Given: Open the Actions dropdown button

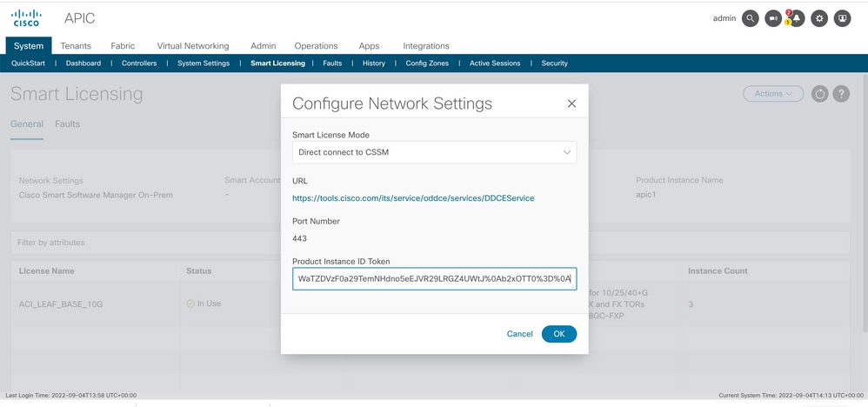Looking at the screenshot, I should pos(773,94).
